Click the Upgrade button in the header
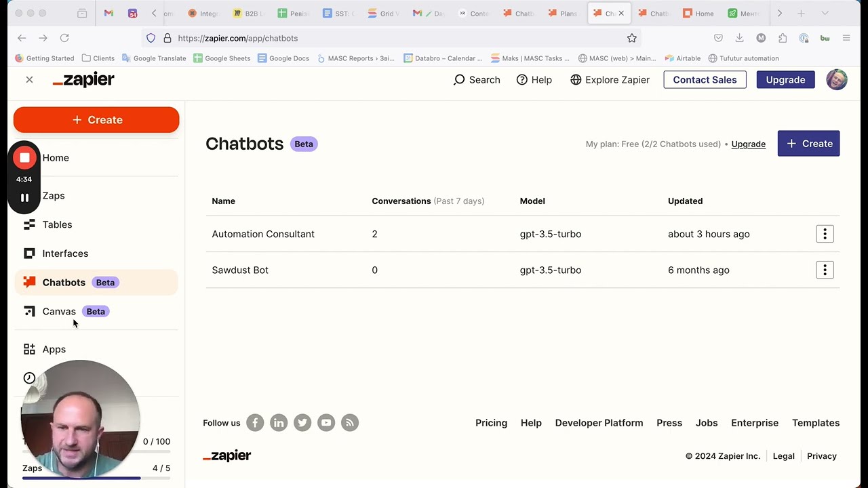The height and width of the screenshot is (488, 868). pos(785,80)
